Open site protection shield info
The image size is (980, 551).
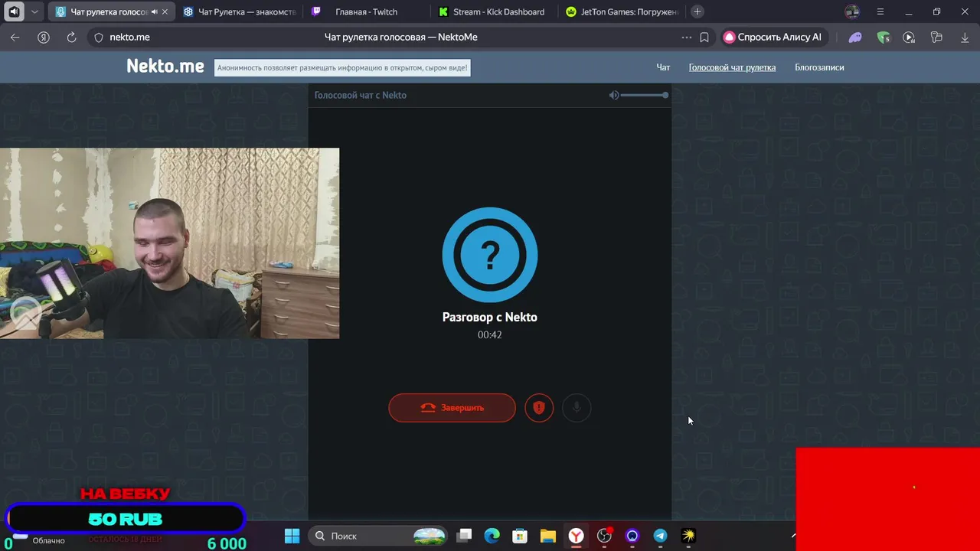(x=98, y=37)
